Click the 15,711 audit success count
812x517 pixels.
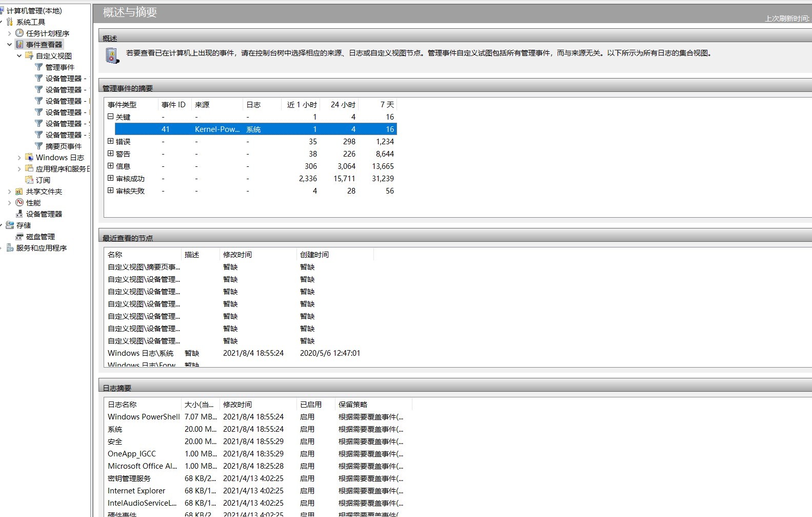344,179
